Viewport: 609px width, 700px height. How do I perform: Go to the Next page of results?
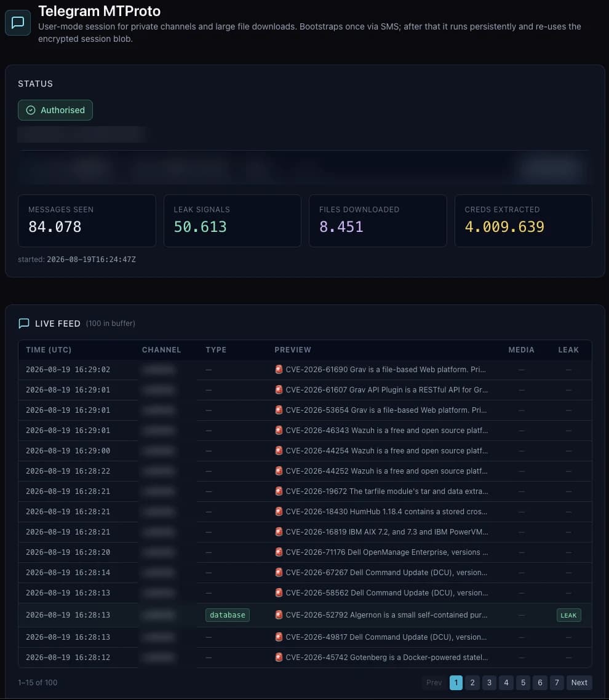579,683
